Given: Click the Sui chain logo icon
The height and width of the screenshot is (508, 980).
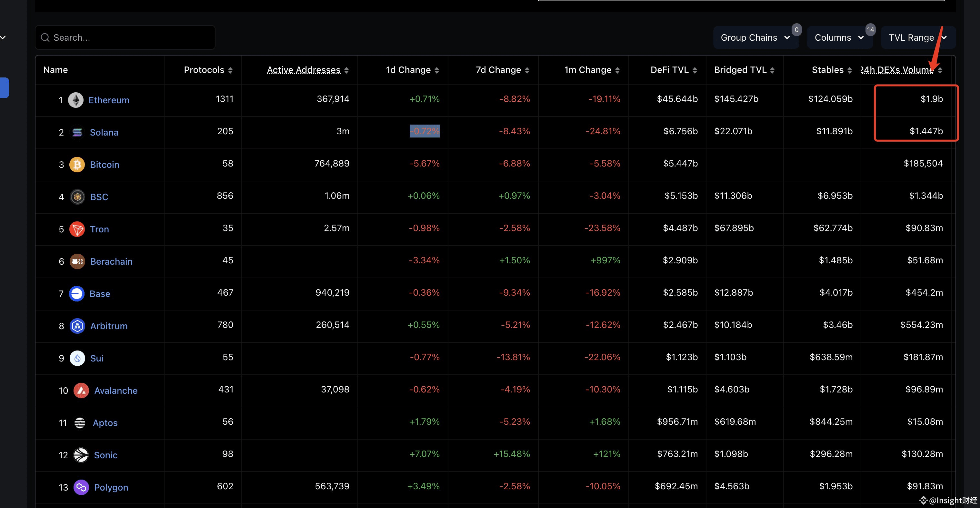Looking at the screenshot, I should 78,358.
